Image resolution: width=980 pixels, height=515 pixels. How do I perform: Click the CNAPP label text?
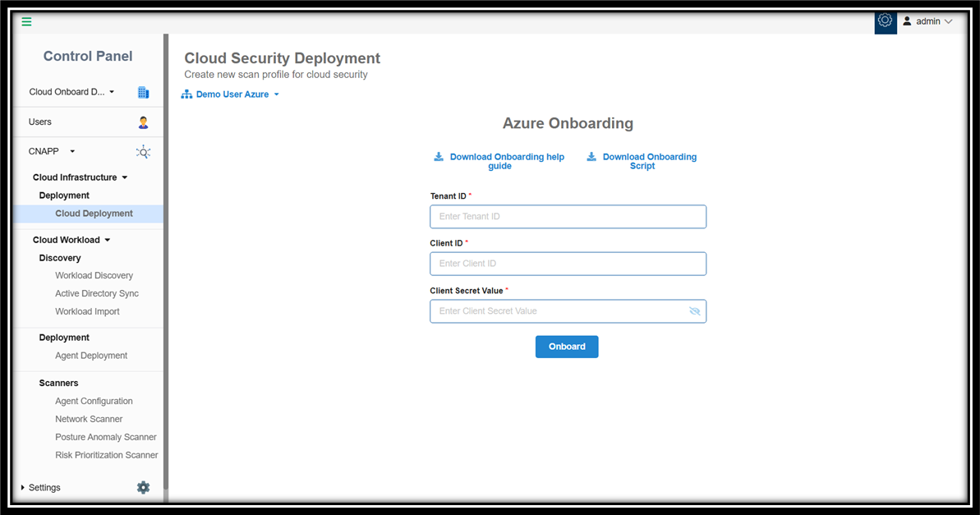(x=44, y=151)
